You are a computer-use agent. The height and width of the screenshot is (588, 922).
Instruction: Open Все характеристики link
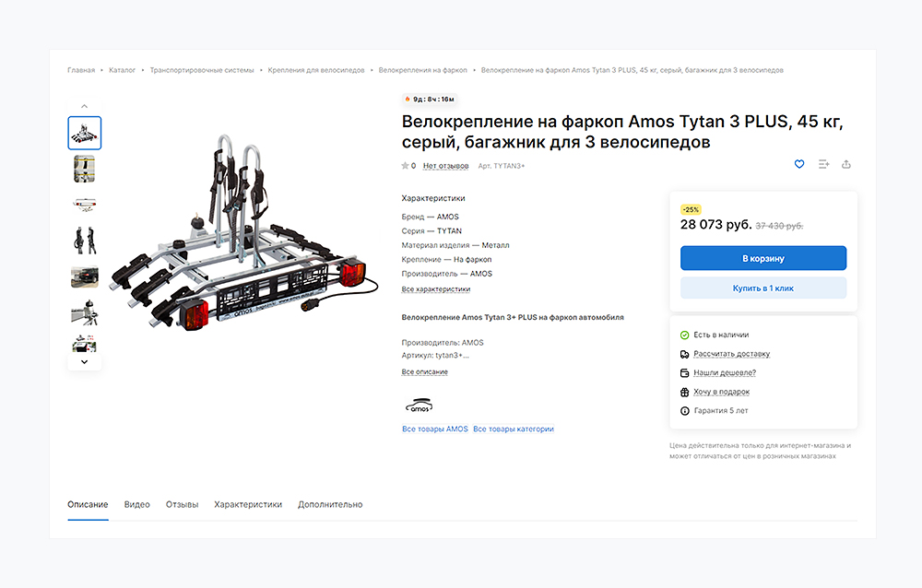click(x=436, y=289)
